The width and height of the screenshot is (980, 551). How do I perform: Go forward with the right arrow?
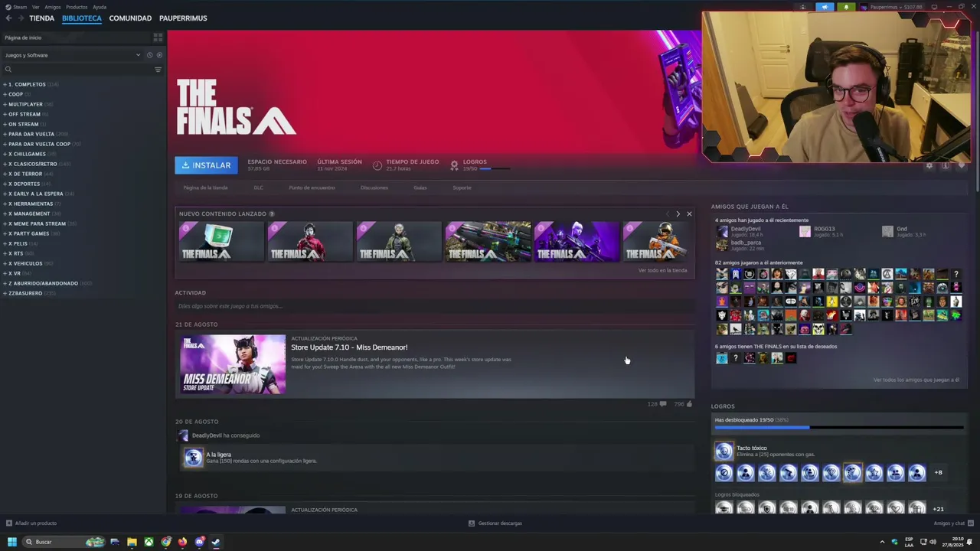coord(20,18)
